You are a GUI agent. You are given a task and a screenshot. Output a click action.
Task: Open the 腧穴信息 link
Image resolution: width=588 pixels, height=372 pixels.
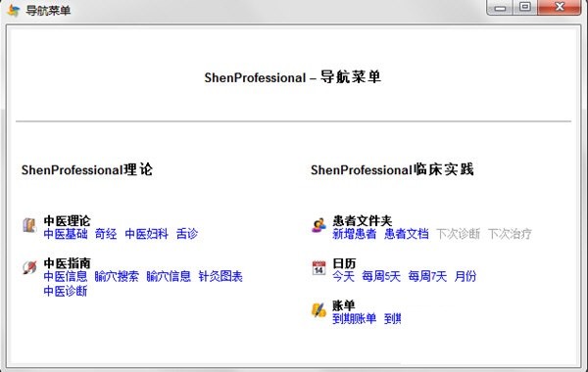click(x=169, y=276)
